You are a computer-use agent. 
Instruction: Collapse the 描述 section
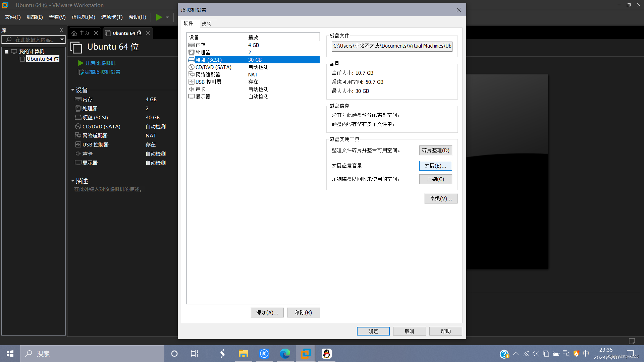[73, 181]
